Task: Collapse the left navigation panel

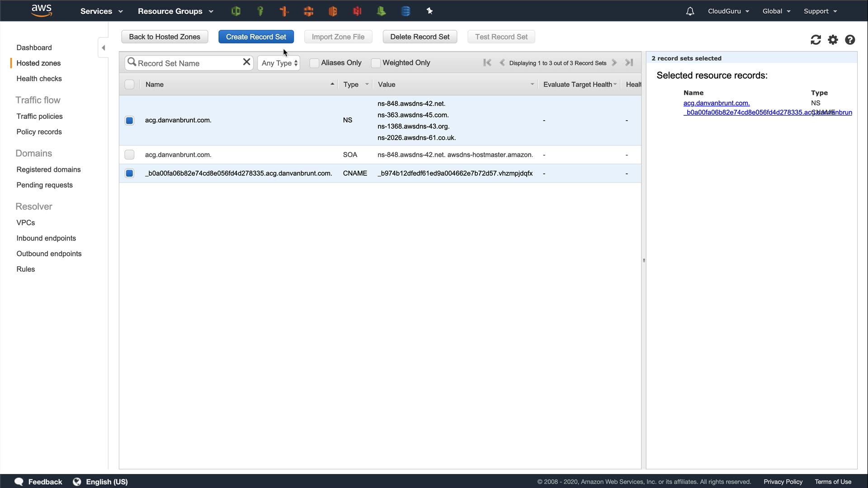Action: point(103,47)
